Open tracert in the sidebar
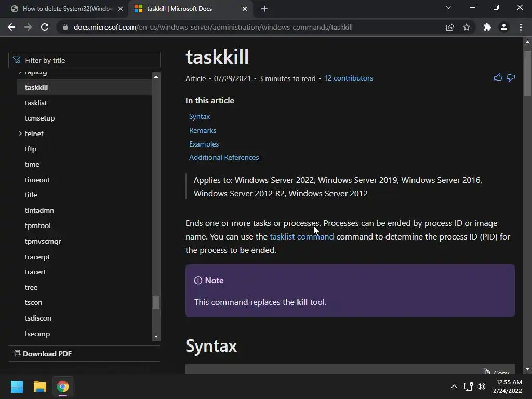The image size is (532, 399). (x=35, y=272)
